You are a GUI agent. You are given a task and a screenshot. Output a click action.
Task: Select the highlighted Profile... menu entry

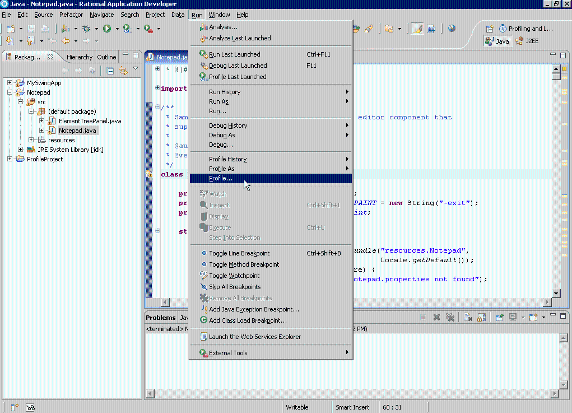pos(271,178)
